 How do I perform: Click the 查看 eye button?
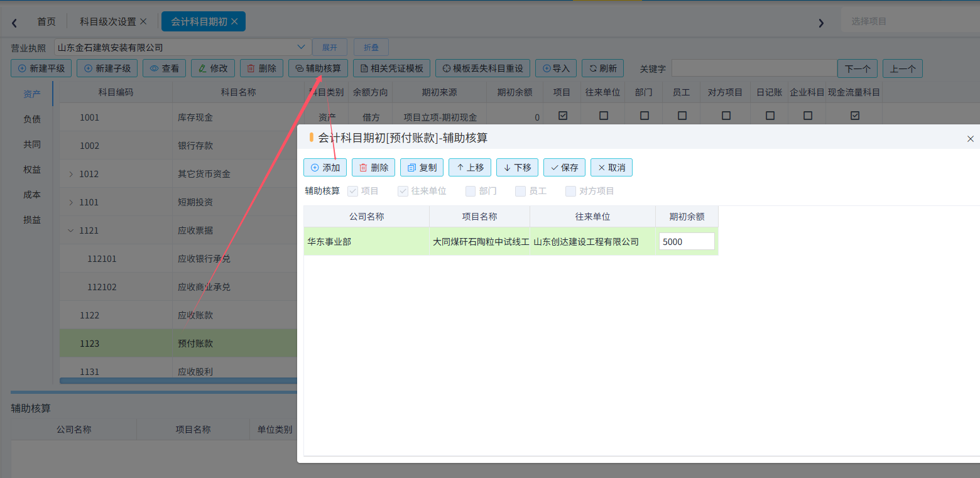pos(164,68)
